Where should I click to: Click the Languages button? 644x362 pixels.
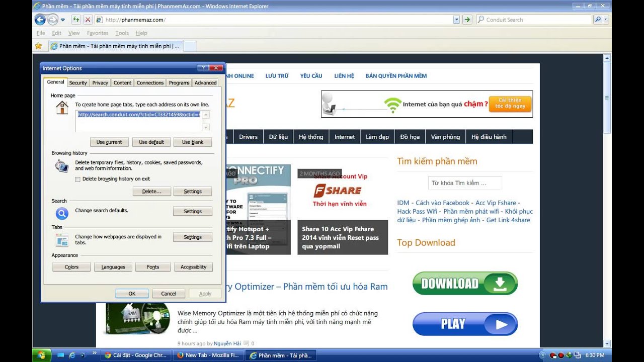pos(113,267)
